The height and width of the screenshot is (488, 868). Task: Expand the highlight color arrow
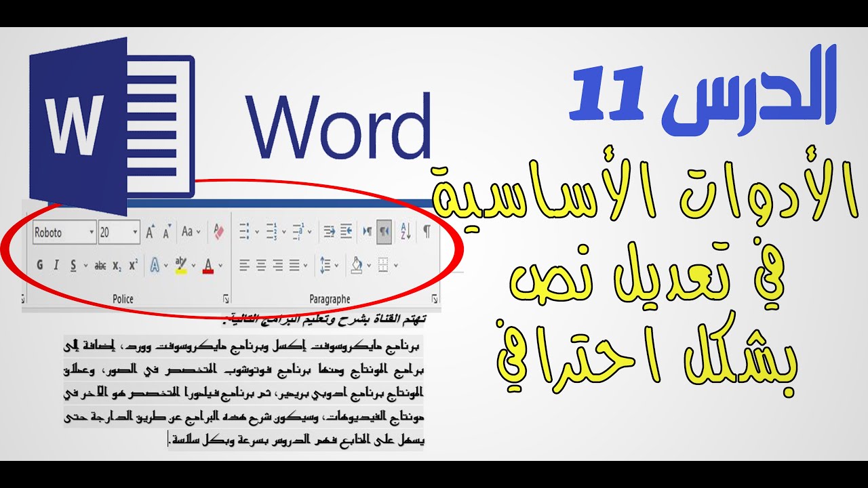[193, 265]
